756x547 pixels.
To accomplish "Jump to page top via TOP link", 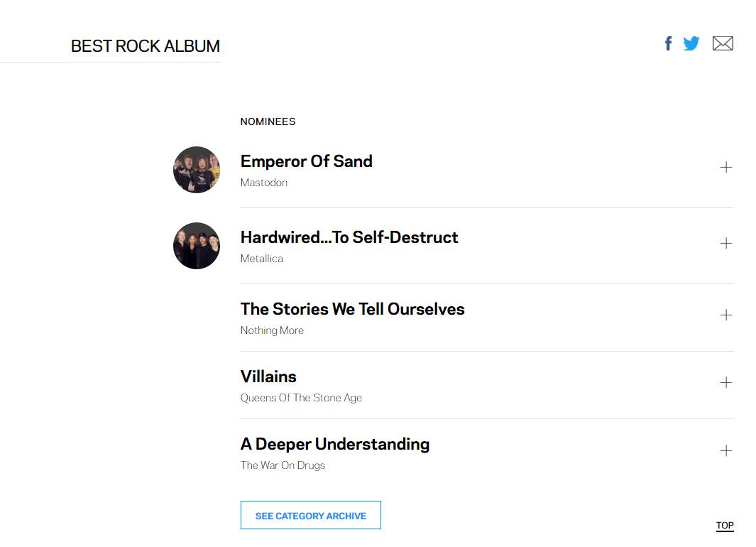I will pos(725,526).
